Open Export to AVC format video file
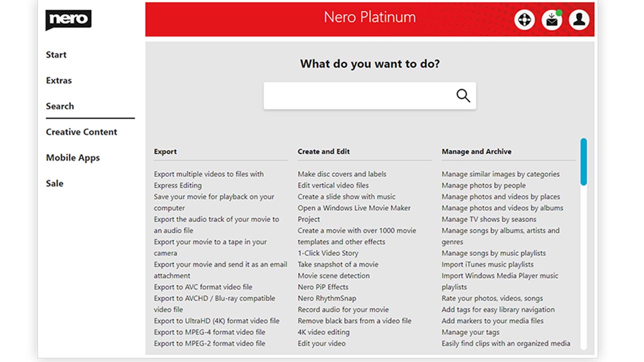 coord(203,287)
